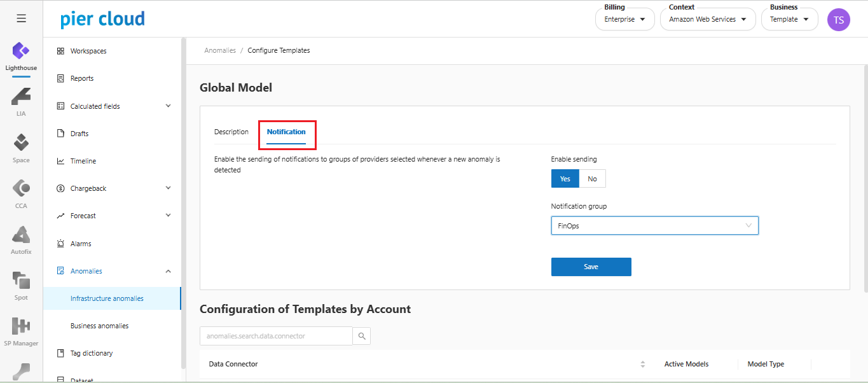Launch the Autofix module icon
The width and height of the screenshot is (868, 383).
(x=21, y=235)
